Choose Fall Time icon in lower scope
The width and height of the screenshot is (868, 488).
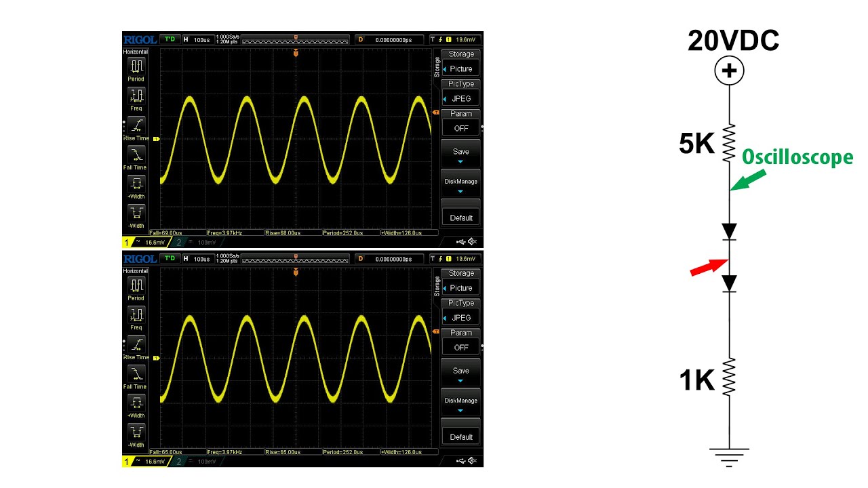tap(137, 373)
